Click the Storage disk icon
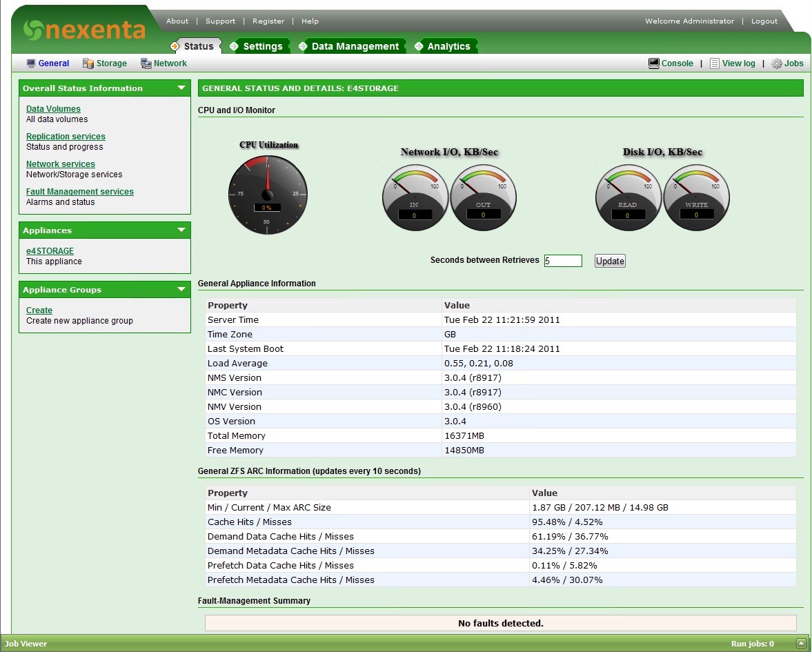This screenshot has height=652, width=812. click(88, 63)
